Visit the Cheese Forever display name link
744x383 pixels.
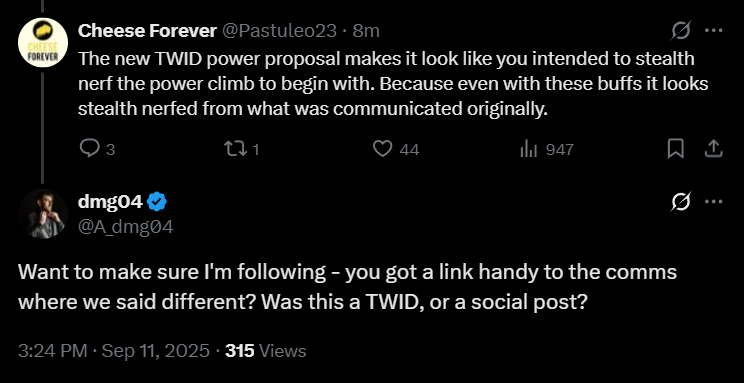point(147,31)
